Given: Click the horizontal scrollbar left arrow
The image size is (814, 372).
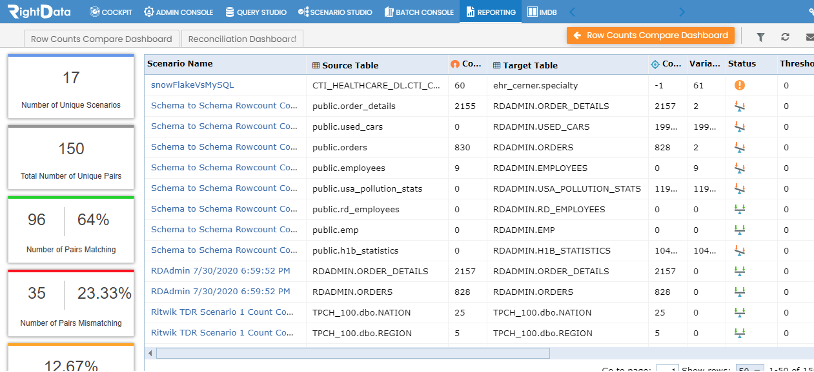Looking at the screenshot, I should (151, 353).
